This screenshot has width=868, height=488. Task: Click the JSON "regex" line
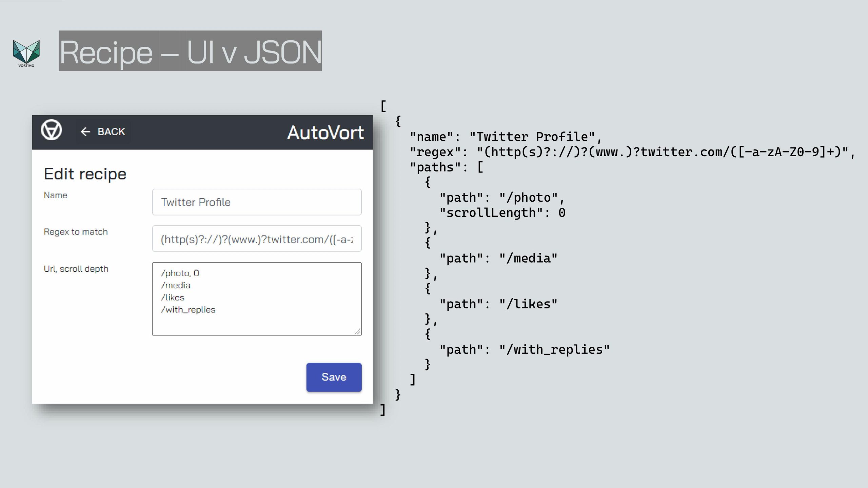[632, 152]
